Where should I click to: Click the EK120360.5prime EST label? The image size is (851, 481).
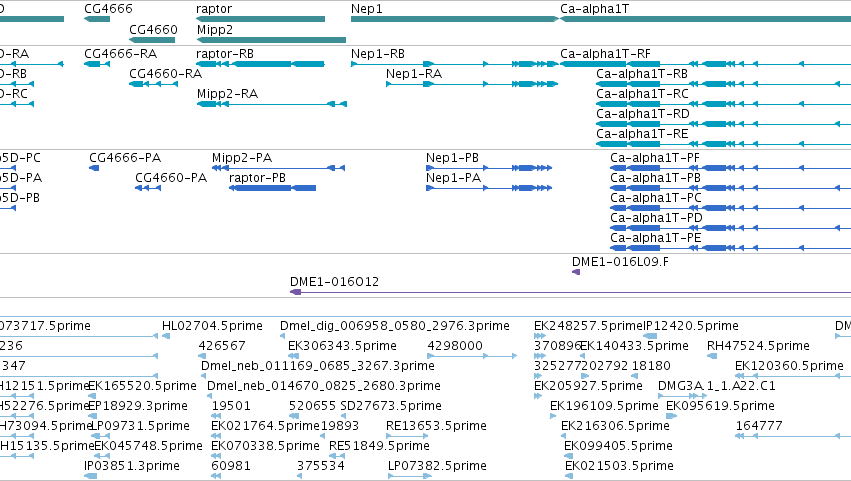tap(789, 366)
